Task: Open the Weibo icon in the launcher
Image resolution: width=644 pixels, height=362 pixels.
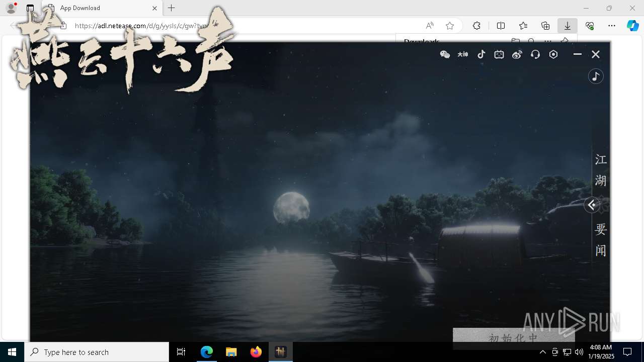Action: coord(517,54)
